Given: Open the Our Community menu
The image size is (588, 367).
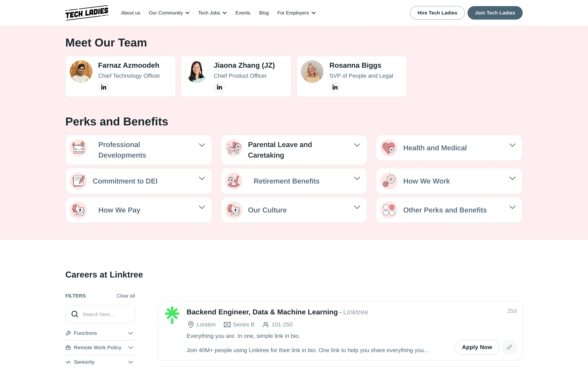Looking at the screenshot, I should [x=169, y=13].
